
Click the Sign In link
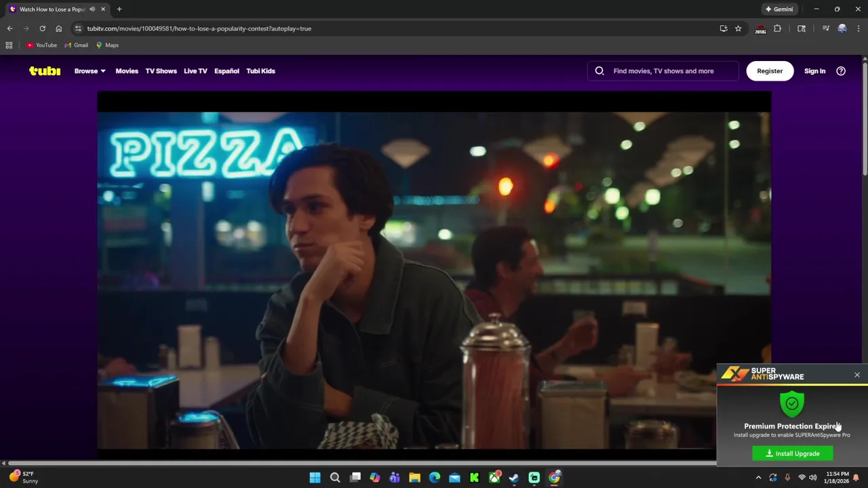tap(814, 70)
